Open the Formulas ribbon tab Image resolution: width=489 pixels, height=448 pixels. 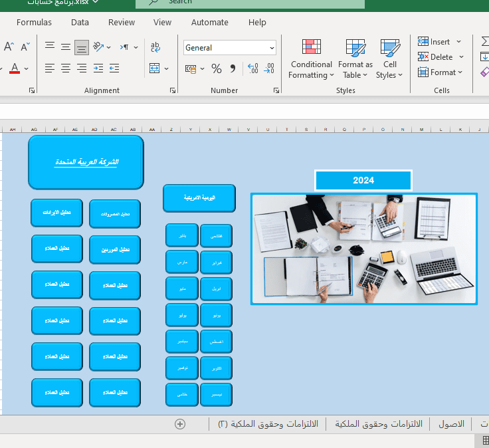(34, 23)
